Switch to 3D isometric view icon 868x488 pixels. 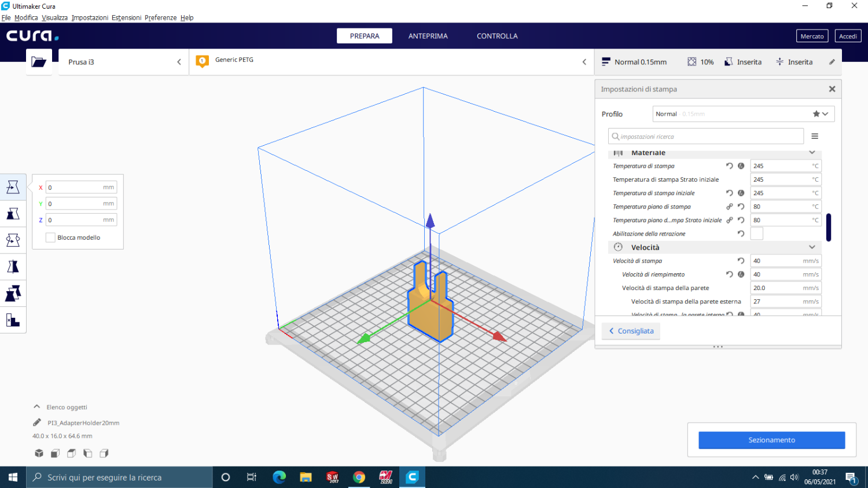[x=39, y=453]
